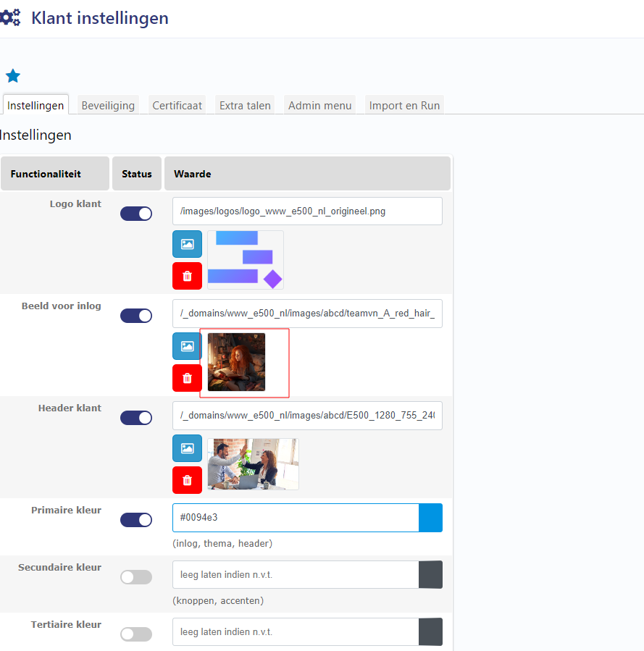The image size is (644, 651).
Task: Open the Certificaat tab
Action: coord(177,106)
